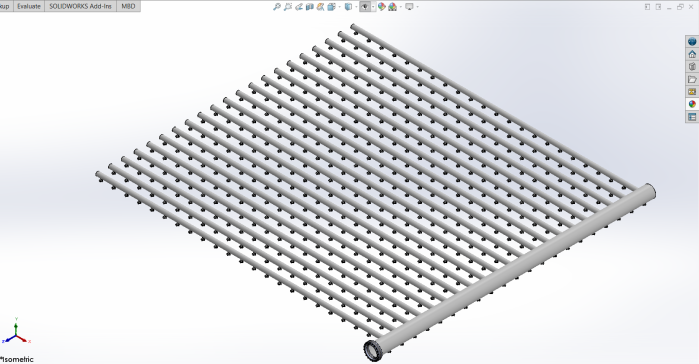Viewport: 699px width, 364px height.
Task: Click the Apply Scene icon
Action: click(x=392, y=7)
